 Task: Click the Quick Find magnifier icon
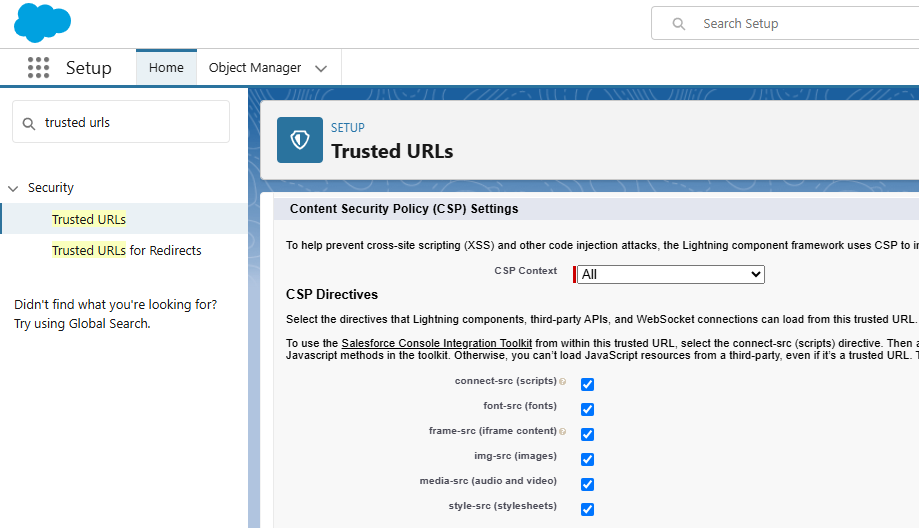pyautogui.click(x=29, y=124)
